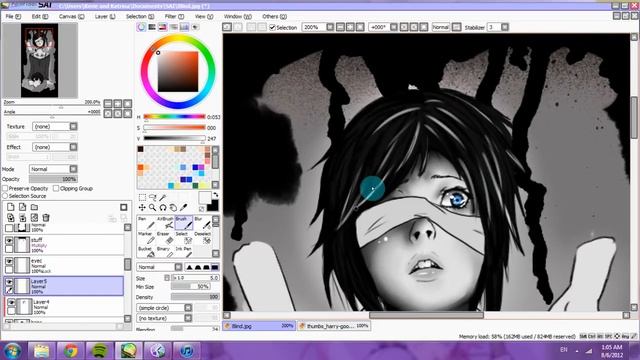The width and height of the screenshot is (640, 360).
Task: Open the Canvas menu
Action: pos(71,16)
